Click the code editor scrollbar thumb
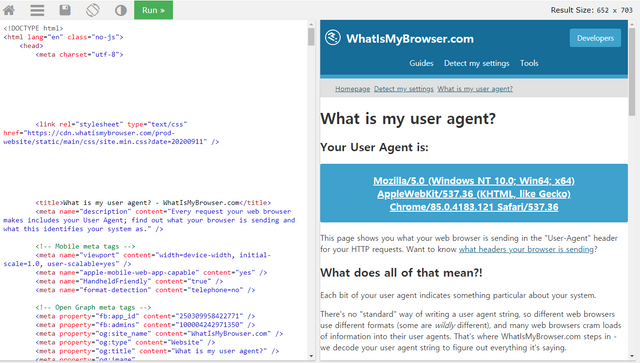The image size is (640, 363). point(311,37)
